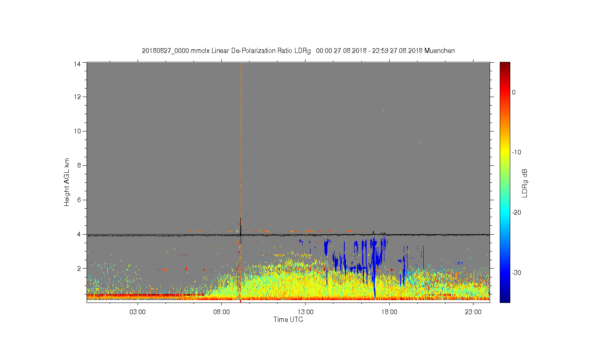Click the height tick label 10
This screenshot has height=364, width=607.
coord(77,131)
